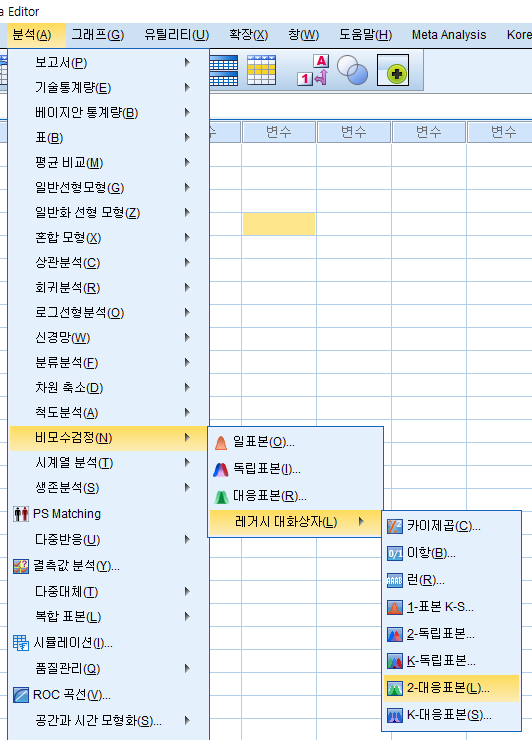532x740 pixels.
Task: Click the green plus toolbar icon
Action: pyautogui.click(x=393, y=70)
